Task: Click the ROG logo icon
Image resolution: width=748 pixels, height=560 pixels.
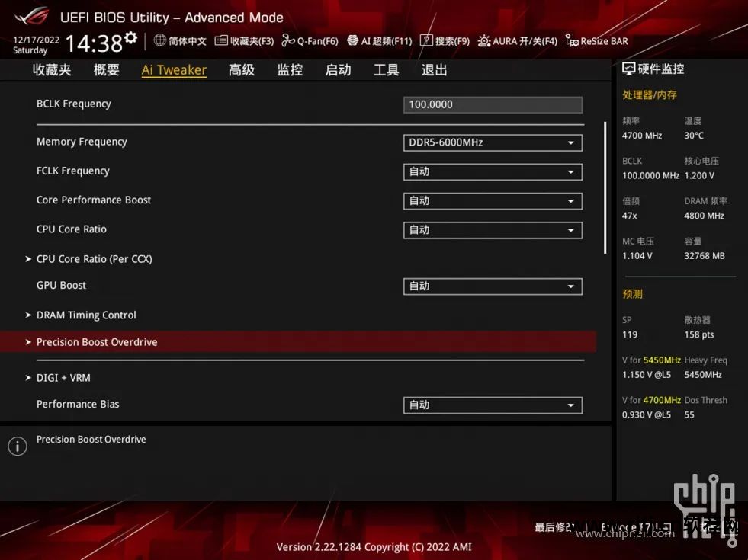Action: pos(32,16)
